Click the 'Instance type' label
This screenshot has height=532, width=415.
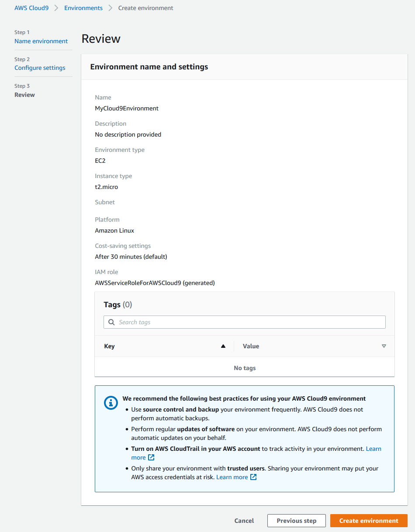113,176
